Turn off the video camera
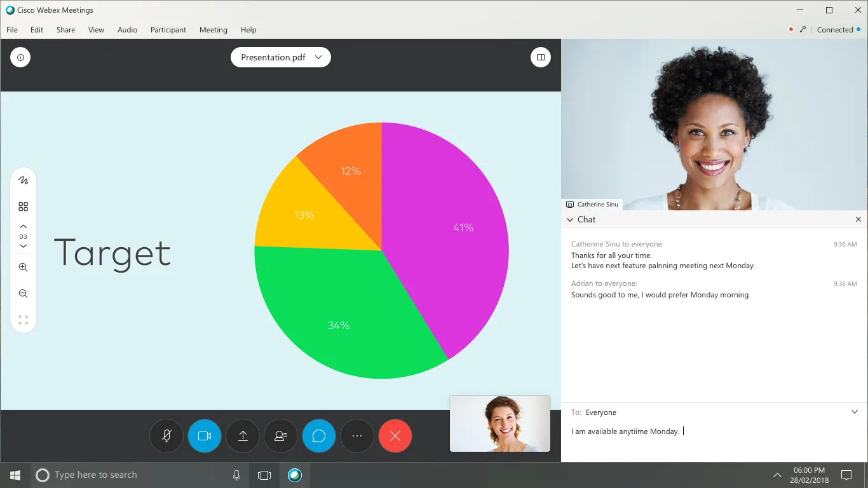The height and width of the screenshot is (488, 868). [205, 436]
